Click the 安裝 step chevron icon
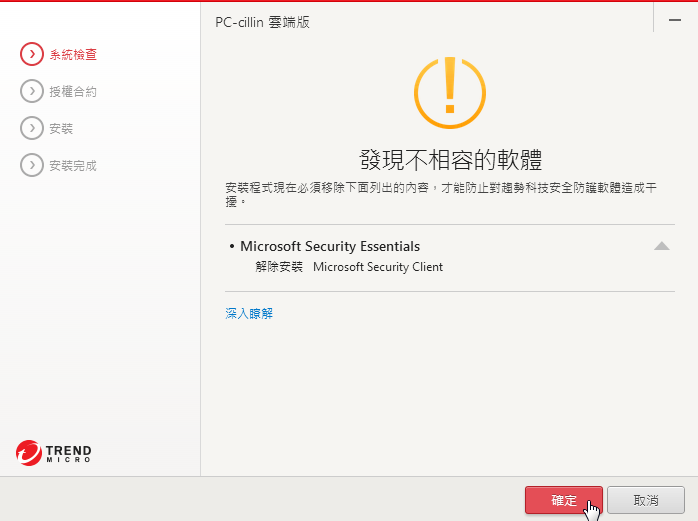This screenshot has height=521, width=698. (x=32, y=129)
